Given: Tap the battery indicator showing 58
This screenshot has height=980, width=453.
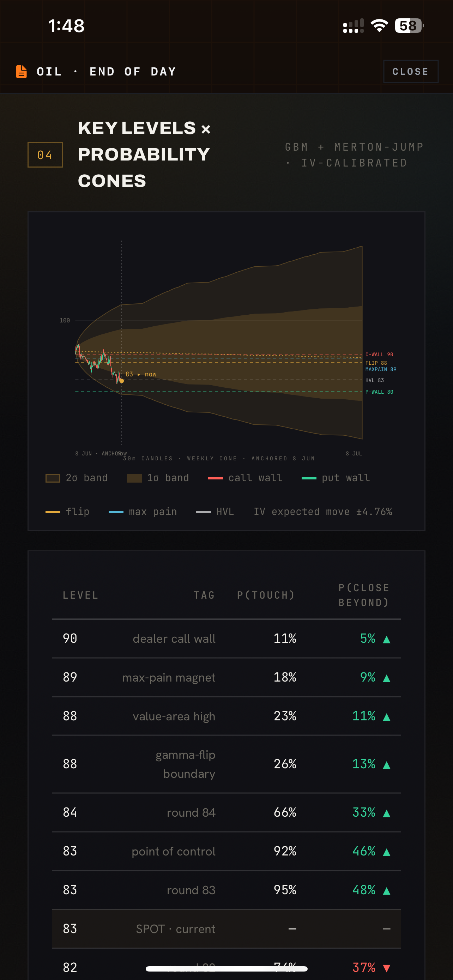Looking at the screenshot, I should (x=409, y=25).
